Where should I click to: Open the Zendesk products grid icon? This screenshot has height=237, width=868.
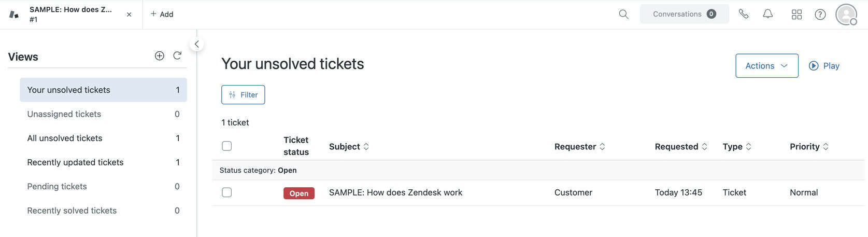796,15
